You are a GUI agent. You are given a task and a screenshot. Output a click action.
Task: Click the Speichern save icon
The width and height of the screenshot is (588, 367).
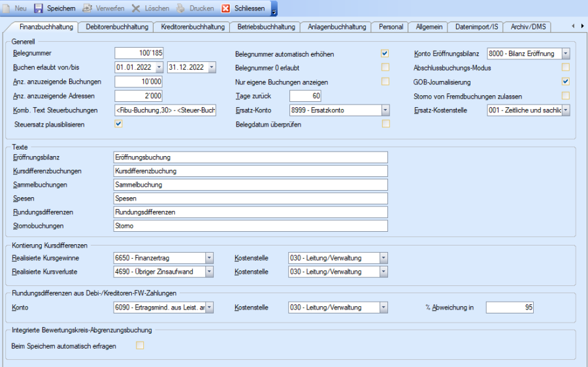click(39, 8)
